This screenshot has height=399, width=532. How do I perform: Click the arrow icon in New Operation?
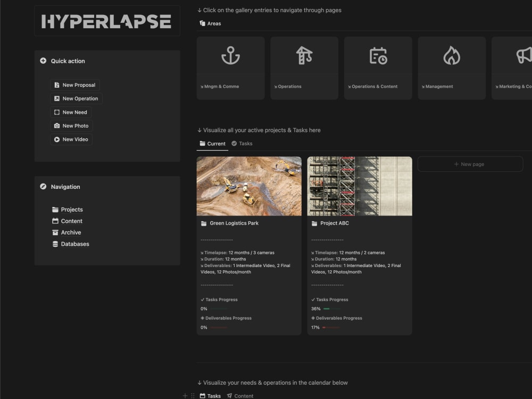click(57, 98)
